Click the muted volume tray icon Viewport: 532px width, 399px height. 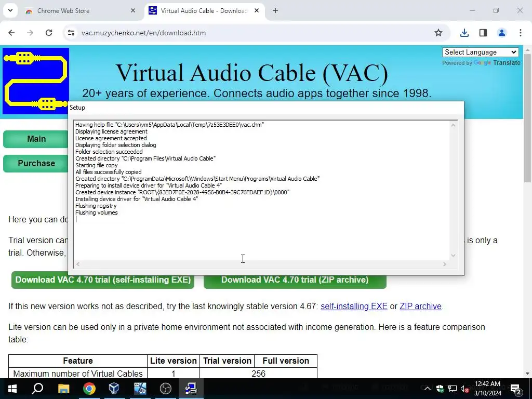click(x=465, y=389)
